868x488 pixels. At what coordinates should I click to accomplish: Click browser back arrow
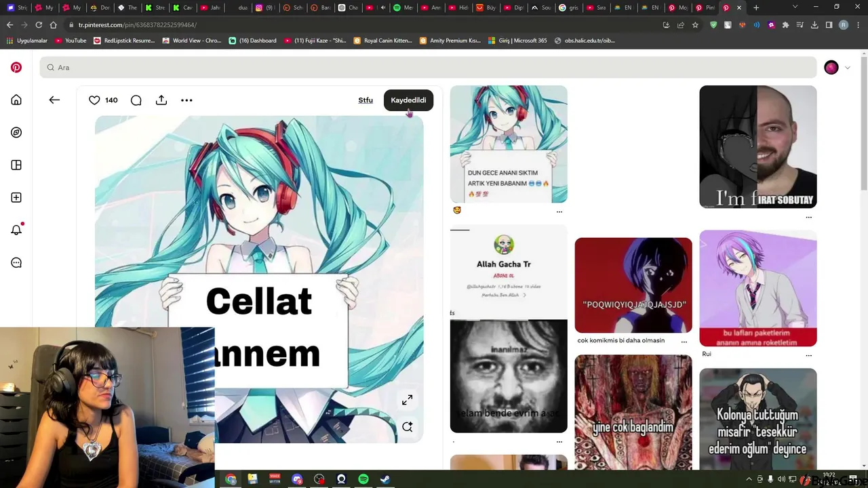(9, 25)
